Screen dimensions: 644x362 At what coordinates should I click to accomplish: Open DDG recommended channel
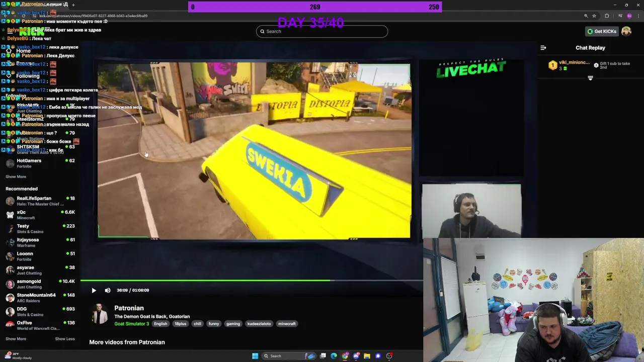click(x=40, y=312)
